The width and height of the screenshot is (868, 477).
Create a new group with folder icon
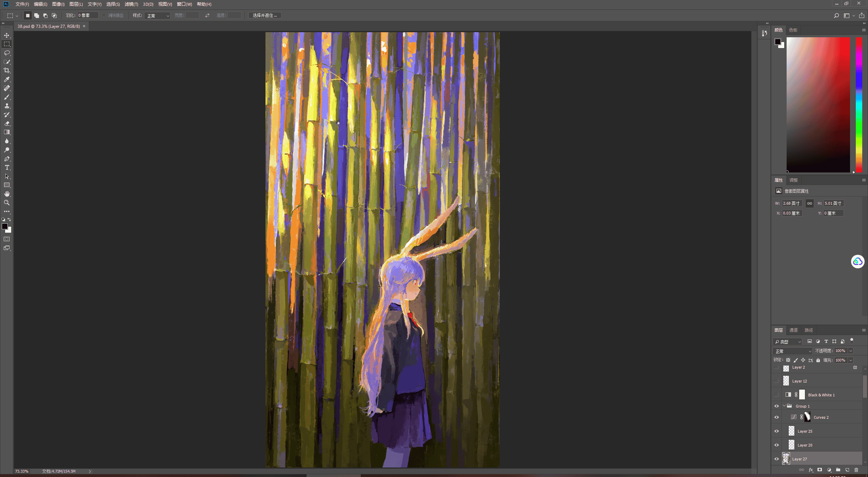pos(838,470)
